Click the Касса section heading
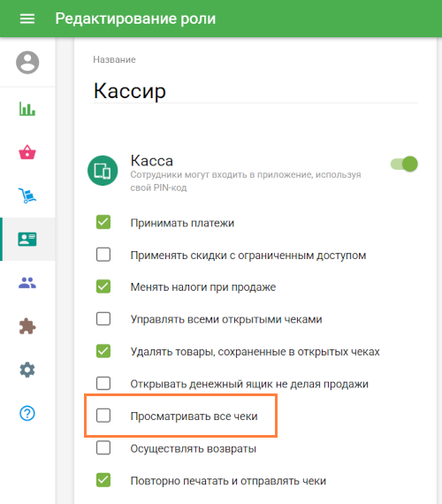442x504 pixels. coord(152,160)
